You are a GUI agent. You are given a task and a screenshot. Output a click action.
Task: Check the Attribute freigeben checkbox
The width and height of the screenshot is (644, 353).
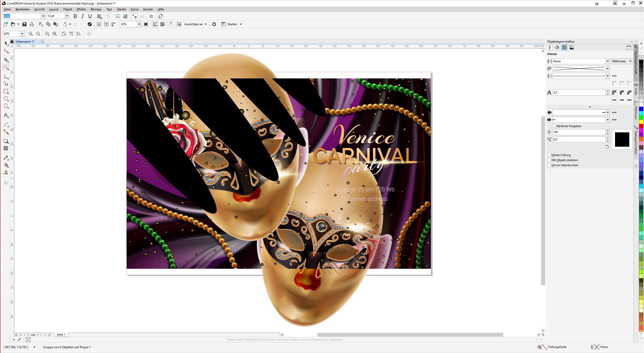(x=554, y=126)
